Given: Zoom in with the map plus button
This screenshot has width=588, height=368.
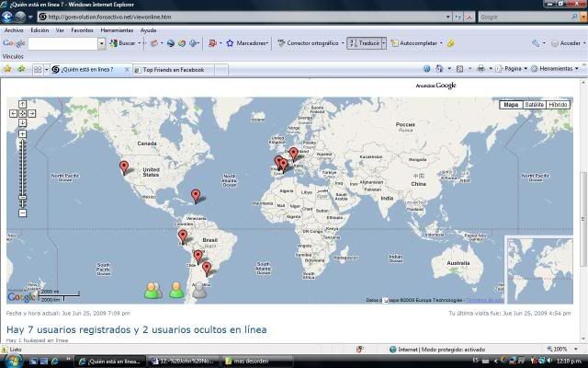Looking at the screenshot, I should point(22,134).
